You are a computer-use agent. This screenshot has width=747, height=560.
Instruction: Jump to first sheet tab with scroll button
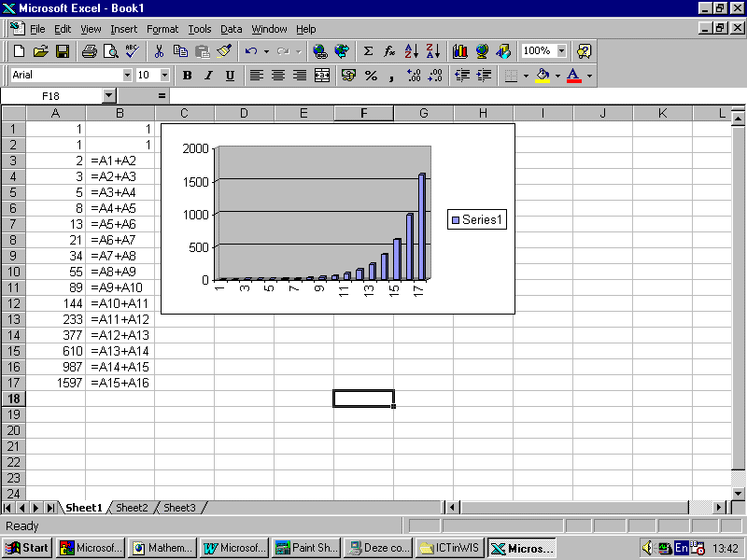(x=7, y=508)
